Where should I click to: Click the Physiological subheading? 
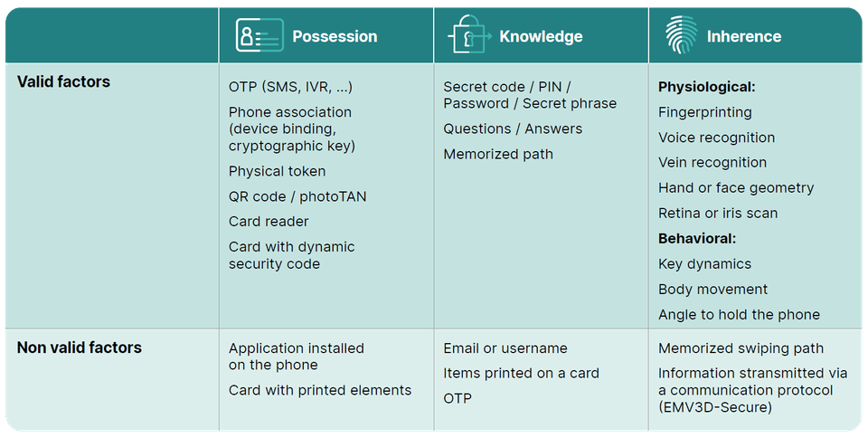tap(707, 87)
